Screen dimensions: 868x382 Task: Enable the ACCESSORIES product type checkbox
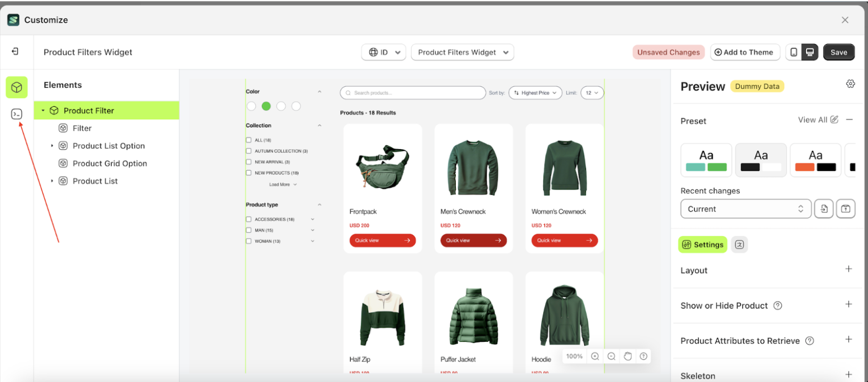click(x=249, y=219)
